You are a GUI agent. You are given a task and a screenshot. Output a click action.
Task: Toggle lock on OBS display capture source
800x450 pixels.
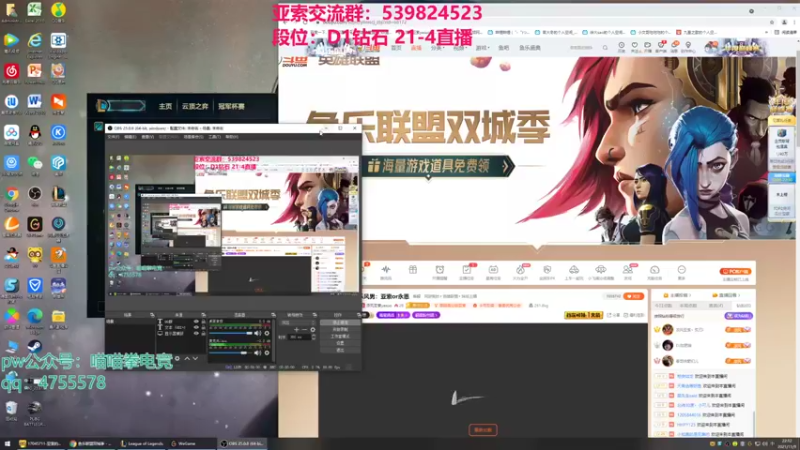(x=203, y=333)
